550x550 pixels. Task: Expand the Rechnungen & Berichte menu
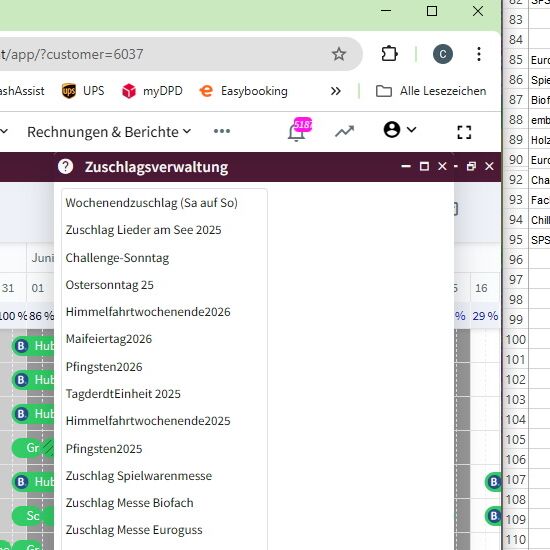pos(109,132)
